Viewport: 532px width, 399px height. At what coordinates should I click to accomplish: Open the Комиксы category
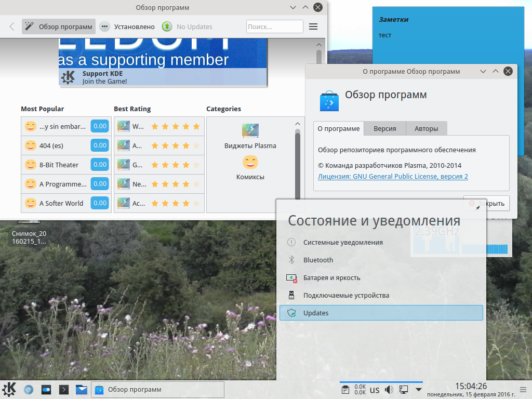pyautogui.click(x=250, y=168)
